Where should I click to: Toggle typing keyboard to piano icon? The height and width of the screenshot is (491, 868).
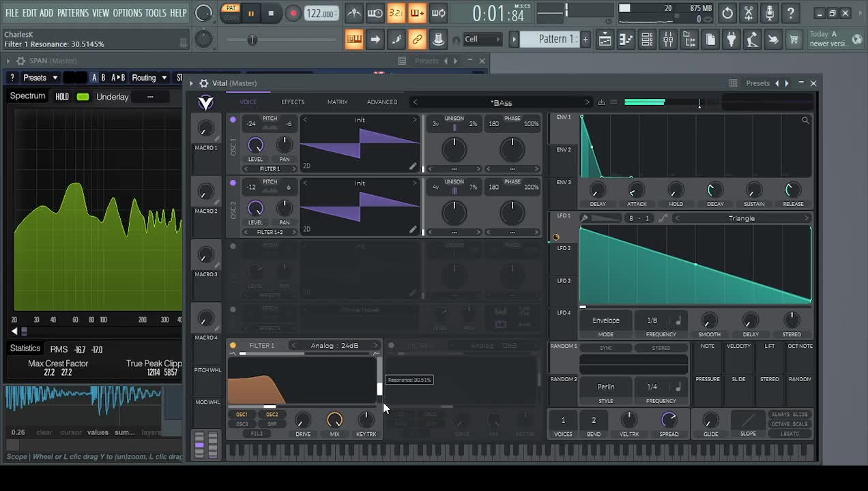[x=353, y=39]
